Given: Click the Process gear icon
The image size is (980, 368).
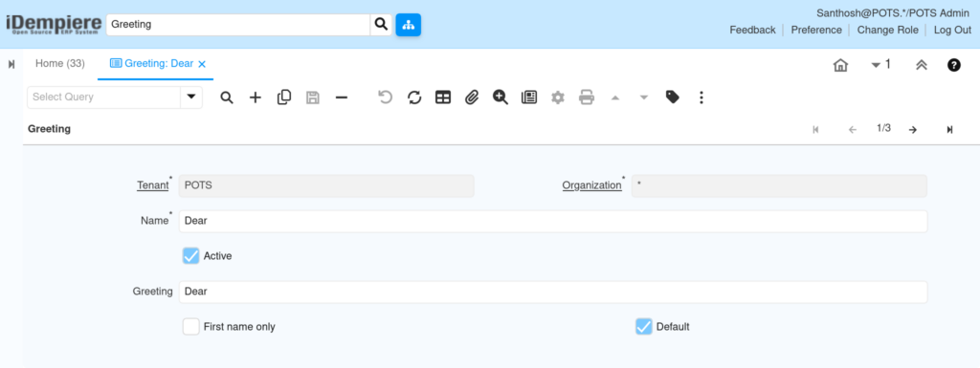Looking at the screenshot, I should point(558,97).
